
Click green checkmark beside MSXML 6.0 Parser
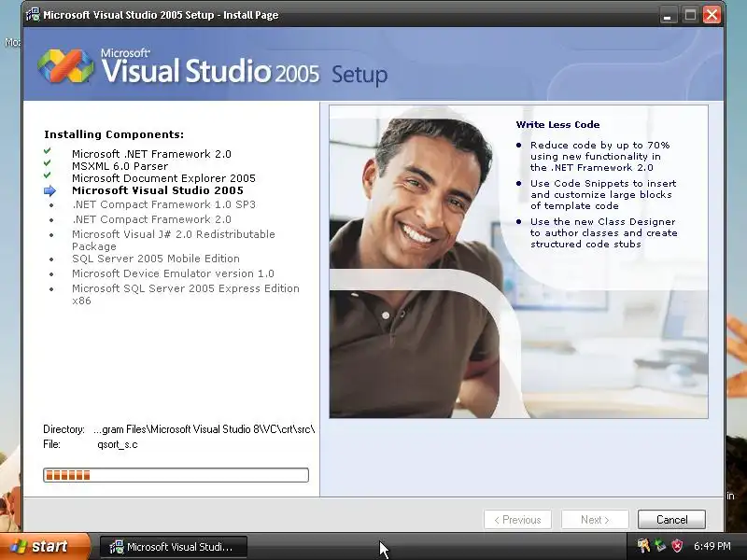[x=48, y=162]
